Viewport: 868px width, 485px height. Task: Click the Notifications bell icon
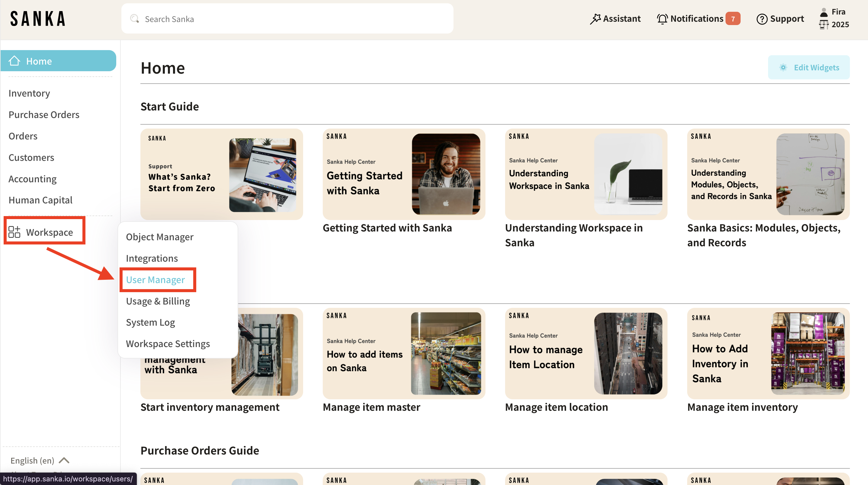click(x=662, y=19)
